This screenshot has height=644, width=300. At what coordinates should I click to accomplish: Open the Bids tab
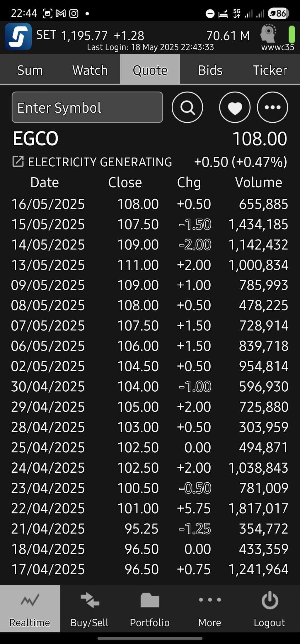coord(210,70)
